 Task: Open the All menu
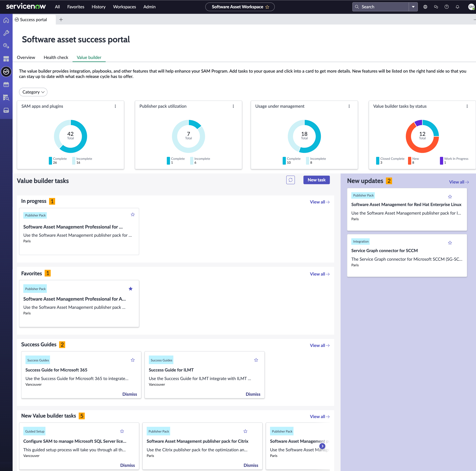(57, 7)
